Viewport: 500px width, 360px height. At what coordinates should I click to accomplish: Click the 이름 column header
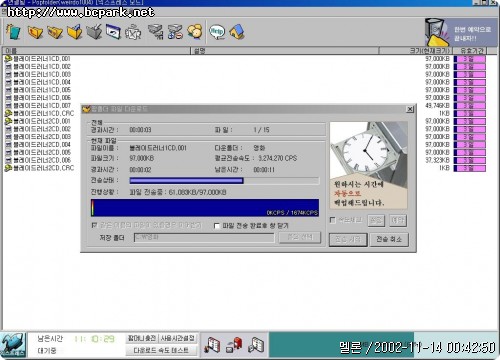[97, 51]
